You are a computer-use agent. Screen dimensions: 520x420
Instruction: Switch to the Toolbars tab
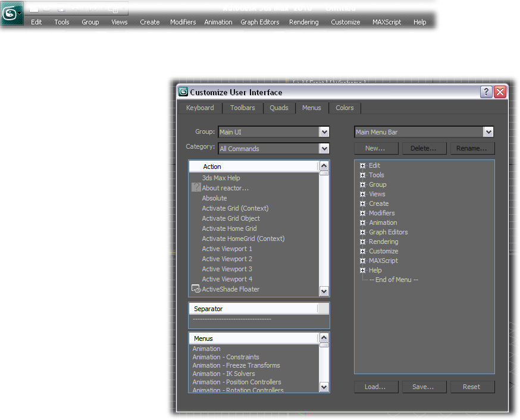point(243,108)
